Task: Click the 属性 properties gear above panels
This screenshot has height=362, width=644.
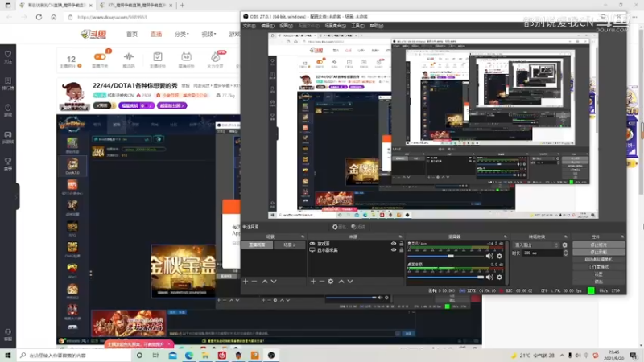Action: click(x=339, y=227)
